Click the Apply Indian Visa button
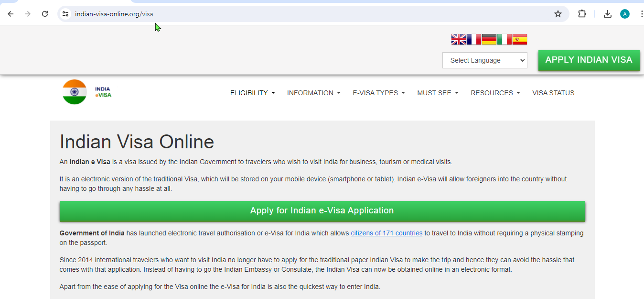Viewport: 644px width, 299px height. tap(589, 60)
